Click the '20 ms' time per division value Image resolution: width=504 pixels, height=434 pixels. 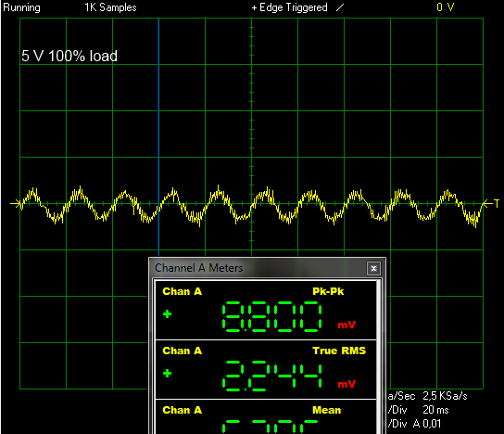pyautogui.click(x=435, y=410)
